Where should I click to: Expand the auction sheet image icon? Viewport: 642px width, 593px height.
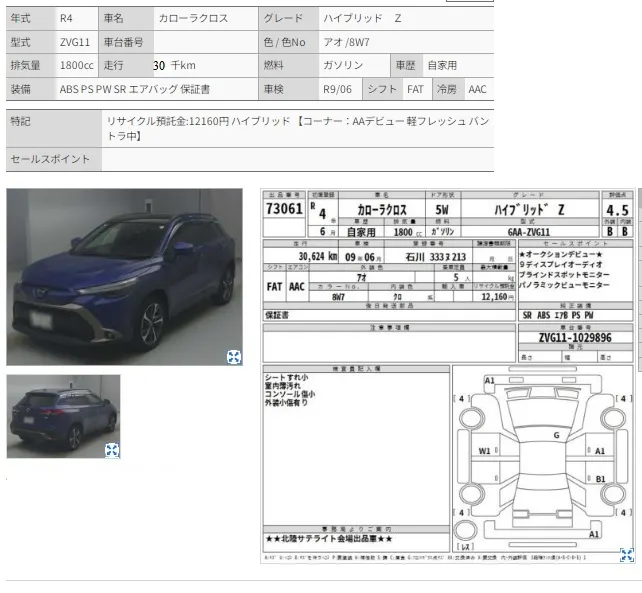click(x=627, y=555)
